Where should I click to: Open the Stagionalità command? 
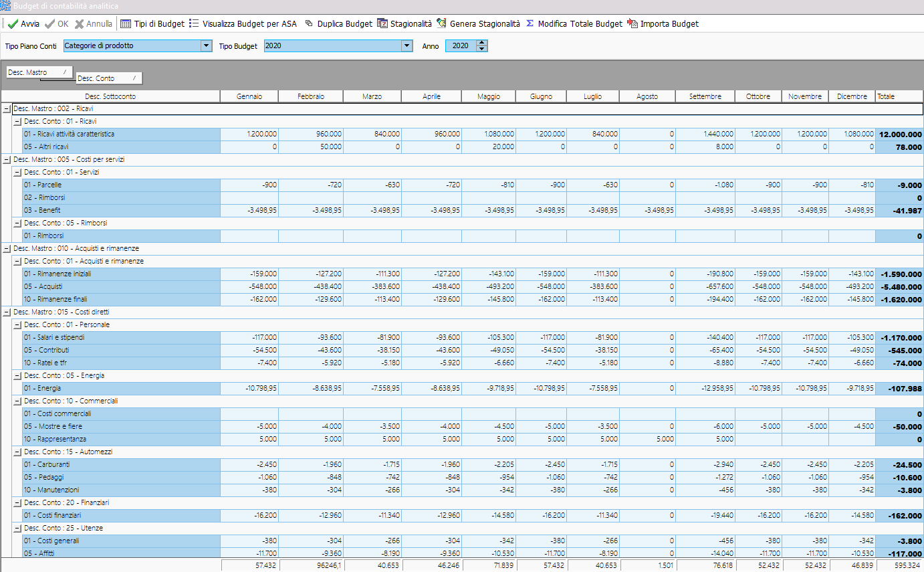tap(405, 23)
